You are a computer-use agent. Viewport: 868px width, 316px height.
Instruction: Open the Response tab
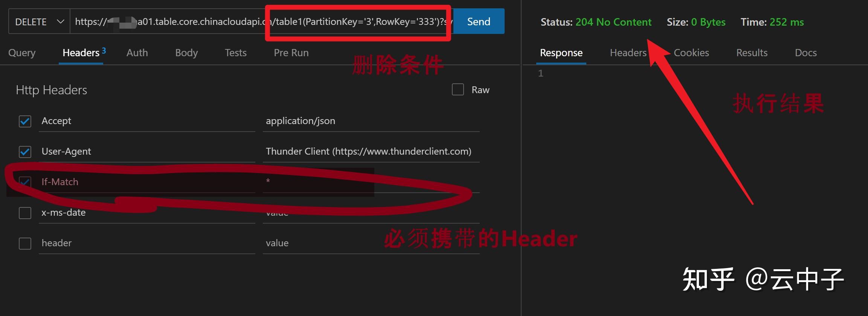[561, 53]
